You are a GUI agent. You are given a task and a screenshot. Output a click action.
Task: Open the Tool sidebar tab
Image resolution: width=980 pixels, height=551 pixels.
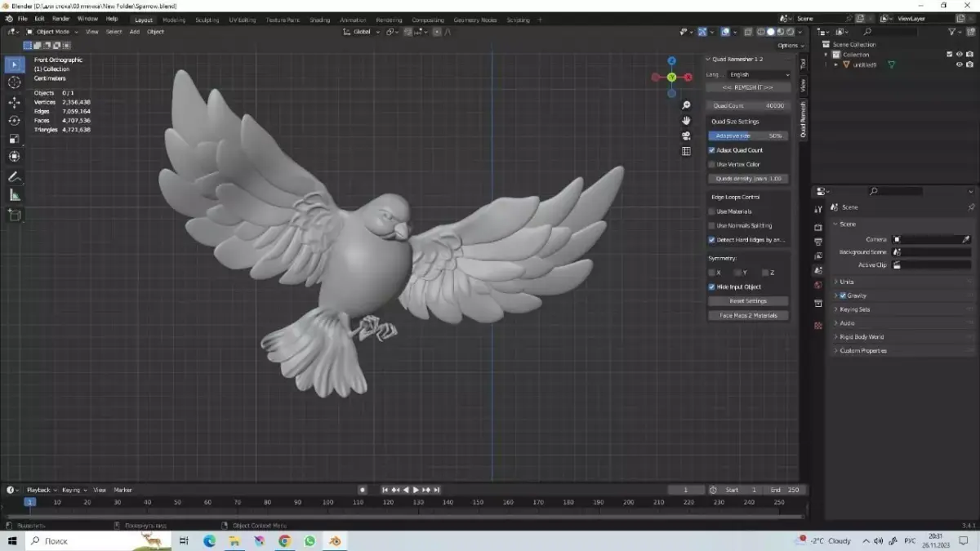[x=803, y=63]
